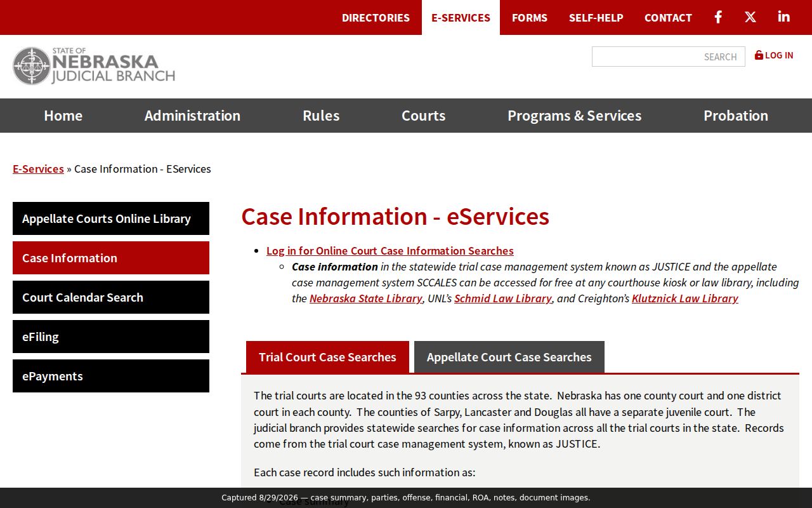Visit the Nebraska State Library link
Image resolution: width=812 pixels, height=508 pixels.
(366, 298)
